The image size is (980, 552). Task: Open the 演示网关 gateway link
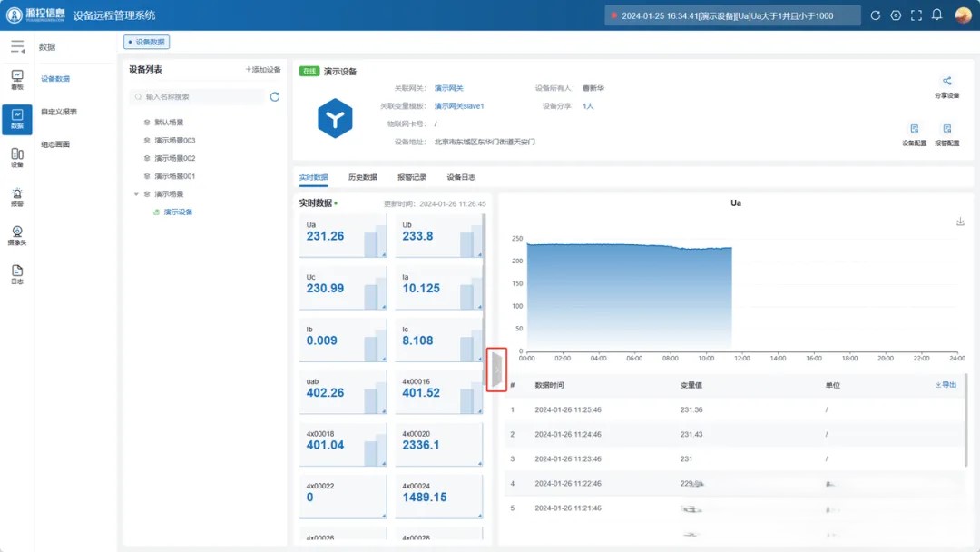point(449,88)
